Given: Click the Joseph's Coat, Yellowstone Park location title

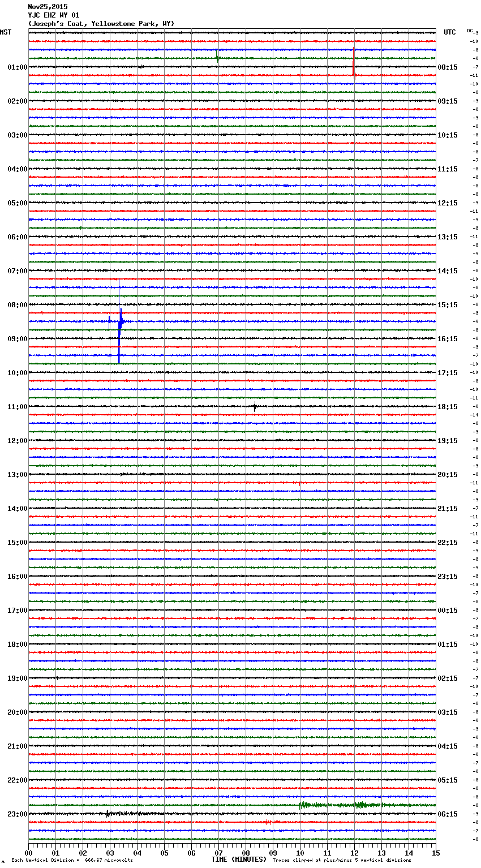Looking at the screenshot, I should [x=101, y=24].
